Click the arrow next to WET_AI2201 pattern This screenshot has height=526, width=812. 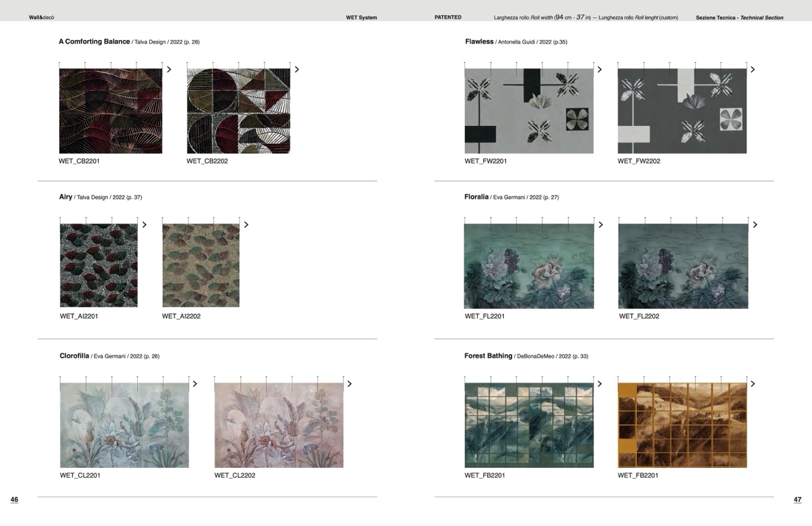(x=144, y=225)
